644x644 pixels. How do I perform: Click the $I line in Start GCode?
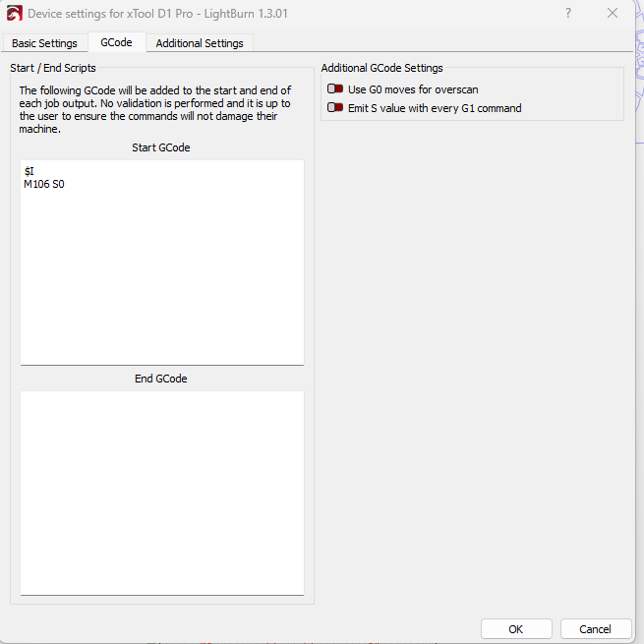[29, 171]
